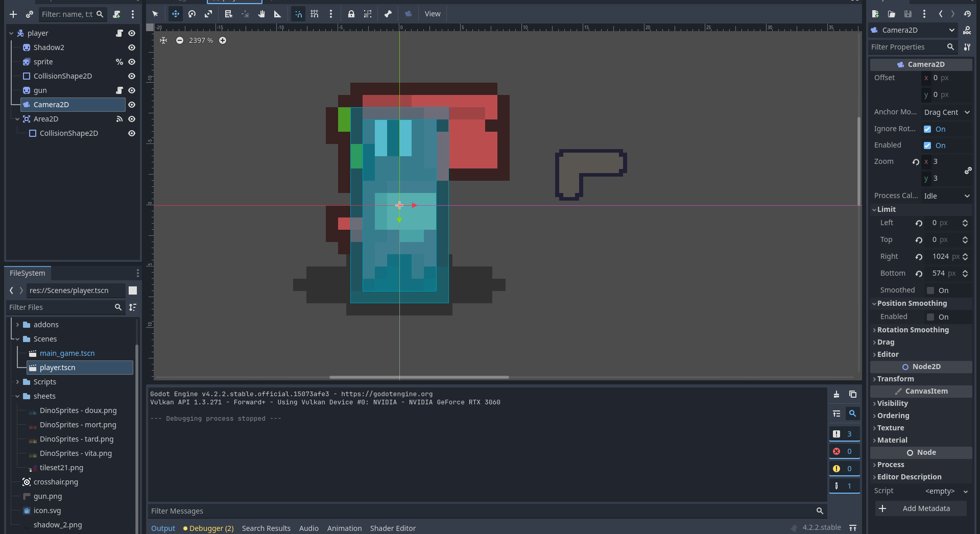Uncheck the Ignore Rotation checkbox

tap(927, 129)
